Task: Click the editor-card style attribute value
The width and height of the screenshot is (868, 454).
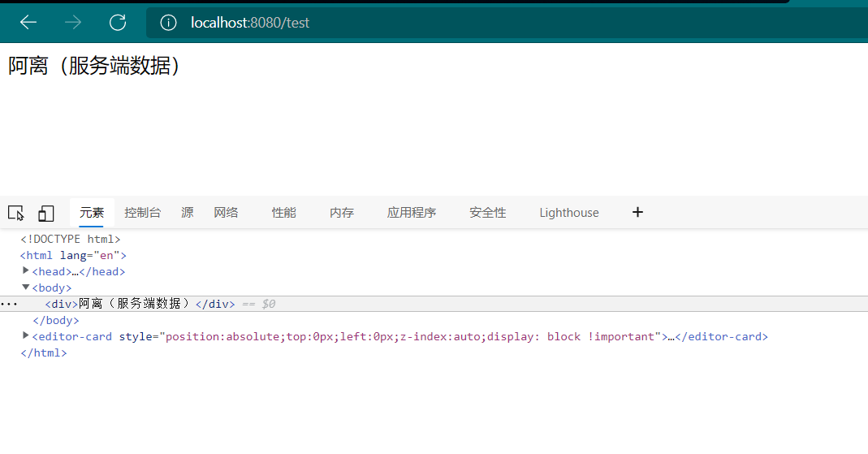Action: click(410, 336)
